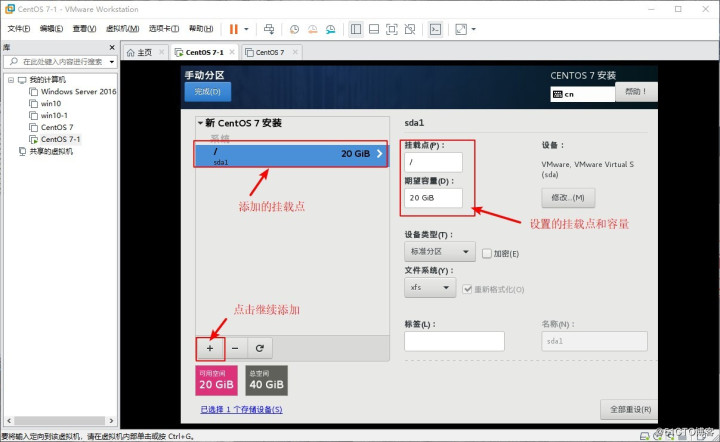Open the 查看(V) menu

click(84, 28)
